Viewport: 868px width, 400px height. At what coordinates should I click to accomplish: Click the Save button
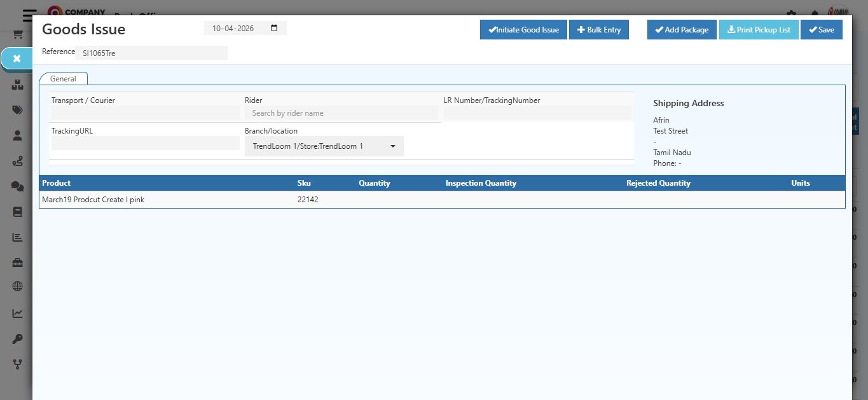821,29
